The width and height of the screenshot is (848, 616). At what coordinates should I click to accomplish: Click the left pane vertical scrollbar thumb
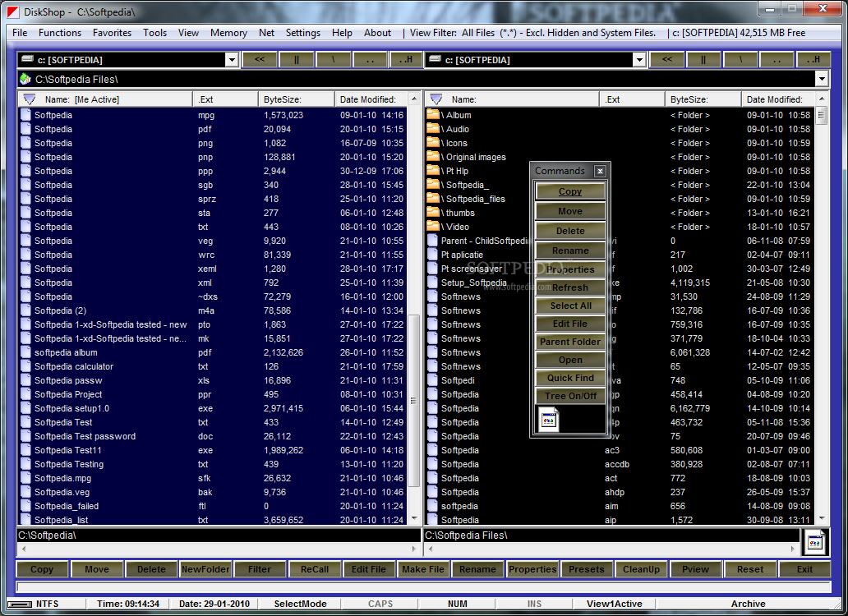pyautogui.click(x=414, y=401)
